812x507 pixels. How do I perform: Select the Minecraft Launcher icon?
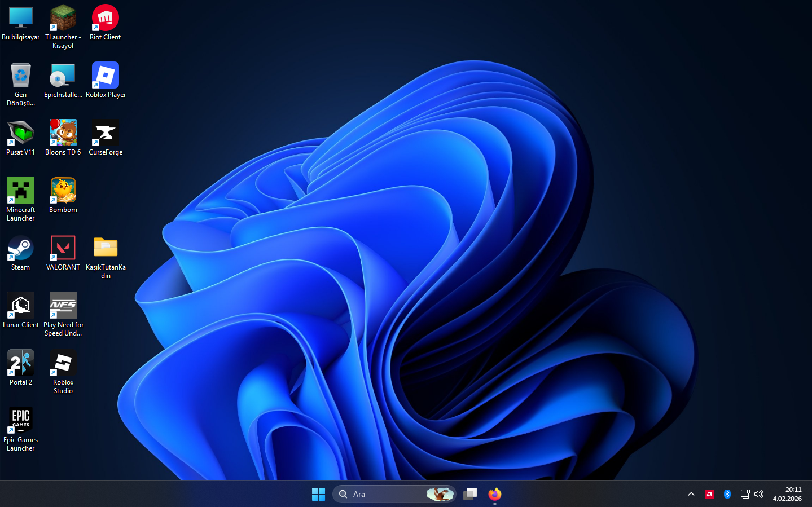tap(21, 191)
